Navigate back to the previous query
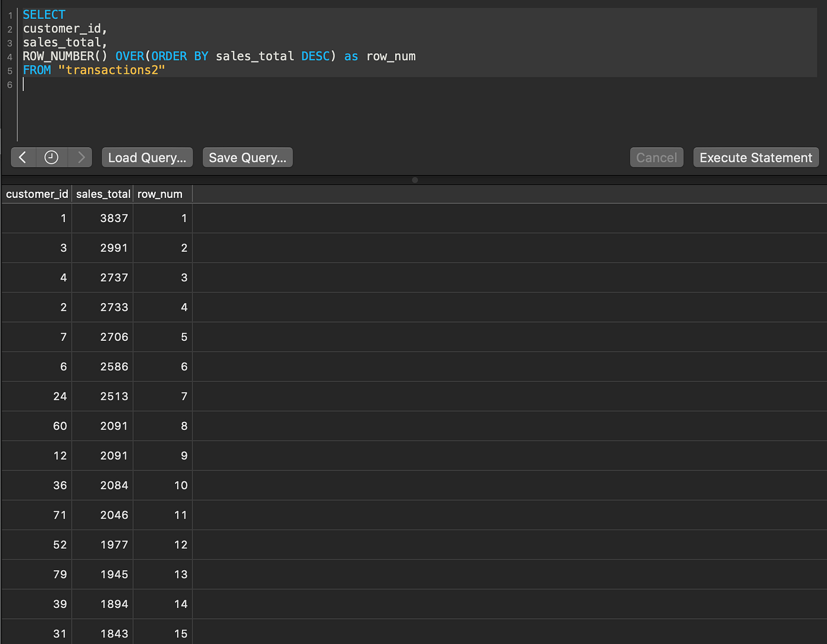827x644 pixels. pos(23,157)
